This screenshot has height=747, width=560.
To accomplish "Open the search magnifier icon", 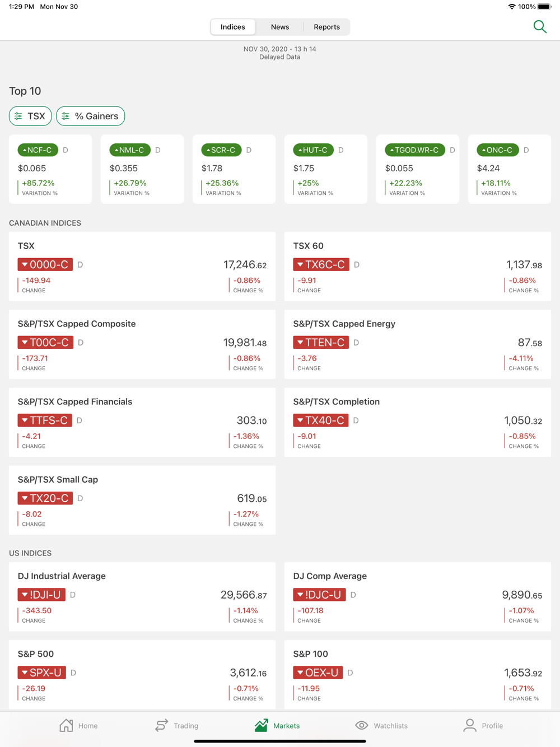I will pyautogui.click(x=540, y=26).
